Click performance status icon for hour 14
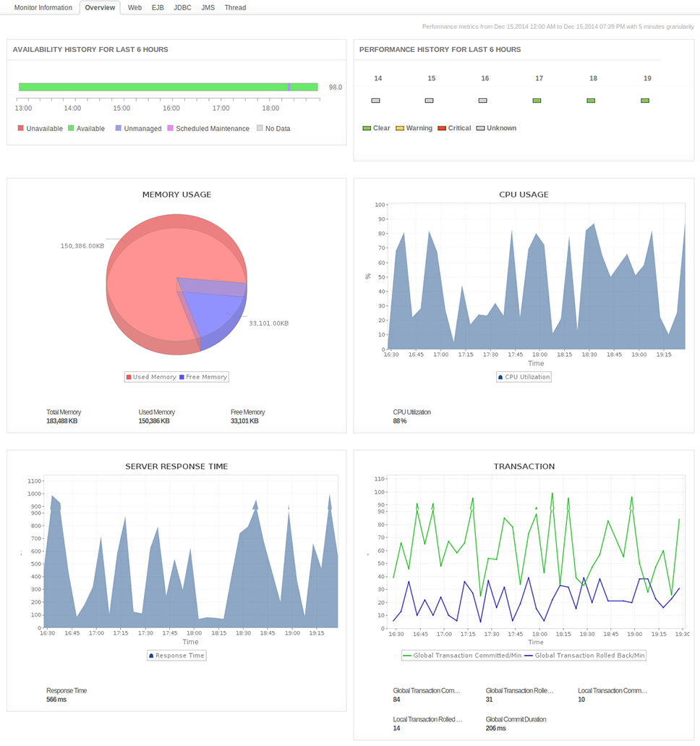The image size is (700, 746). tap(375, 101)
